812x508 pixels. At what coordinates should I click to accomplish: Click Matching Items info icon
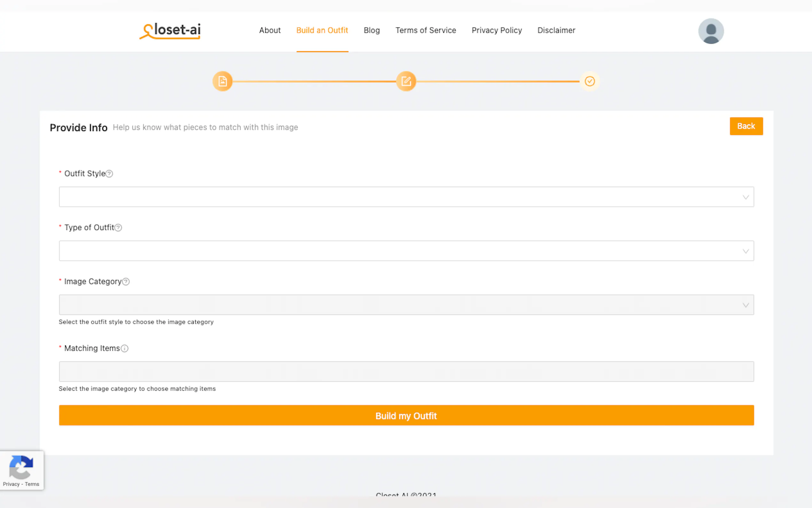[x=125, y=348]
